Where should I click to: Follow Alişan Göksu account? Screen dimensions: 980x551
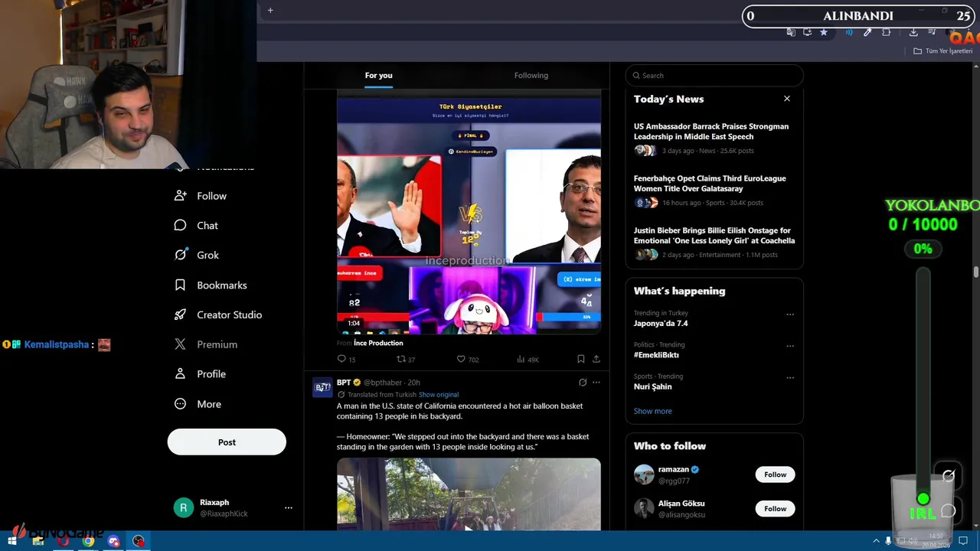[x=775, y=508]
